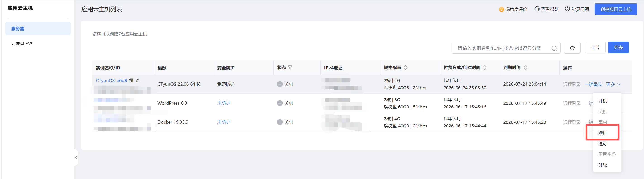Screen dimensions: 644x179
Task: Open 服务器 in the sidebar
Action: 38,28
